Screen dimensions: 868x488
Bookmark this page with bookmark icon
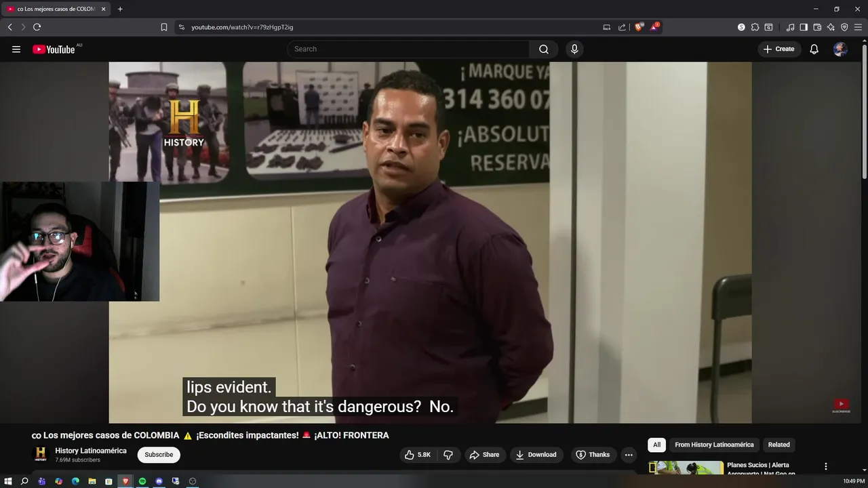(164, 27)
